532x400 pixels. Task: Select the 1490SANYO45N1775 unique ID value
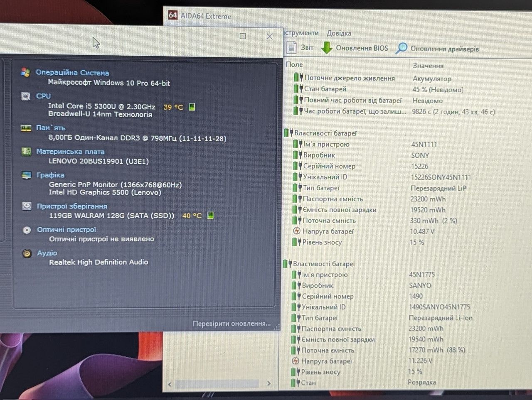click(439, 307)
